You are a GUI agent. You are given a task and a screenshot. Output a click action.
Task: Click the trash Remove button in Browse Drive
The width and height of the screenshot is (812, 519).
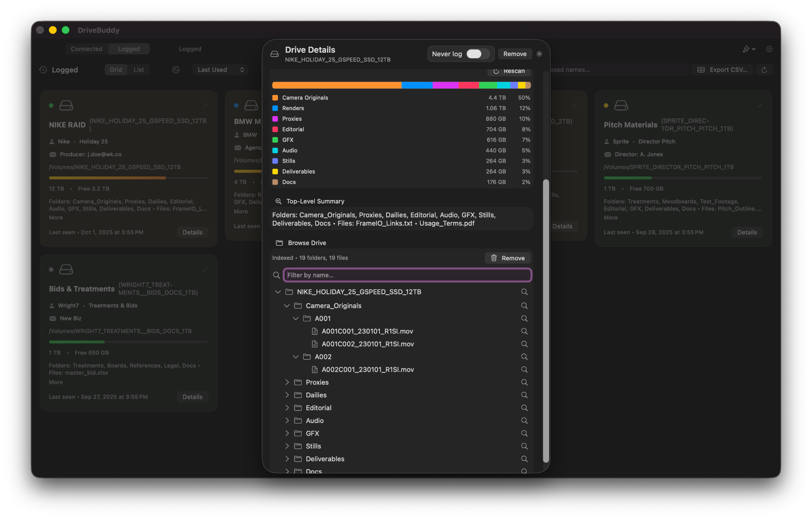click(507, 258)
